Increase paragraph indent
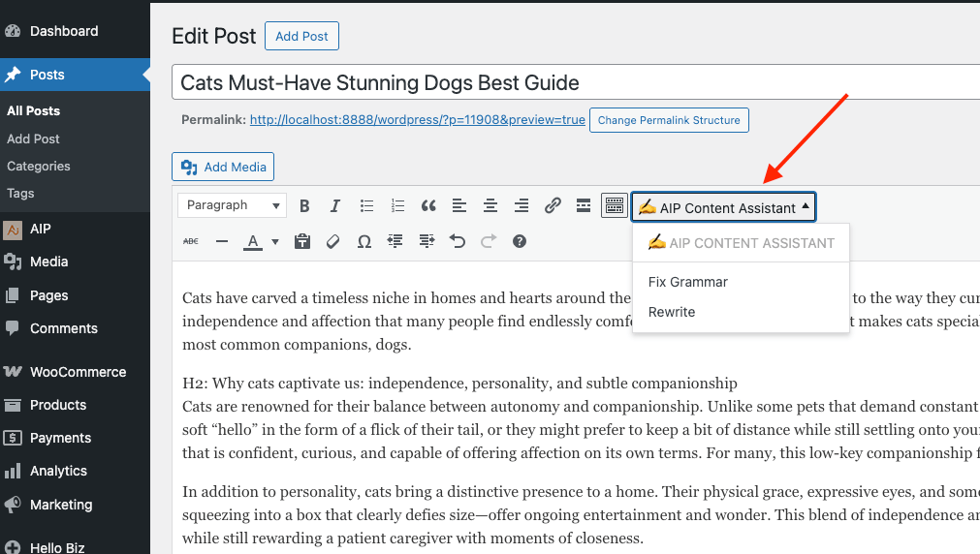This screenshot has width=980, height=554. click(427, 241)
